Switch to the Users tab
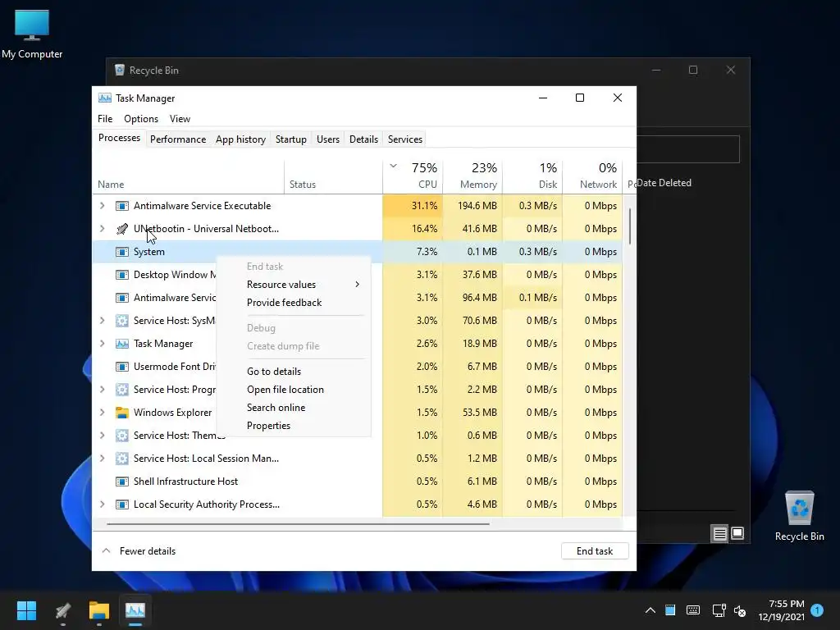 328,139
